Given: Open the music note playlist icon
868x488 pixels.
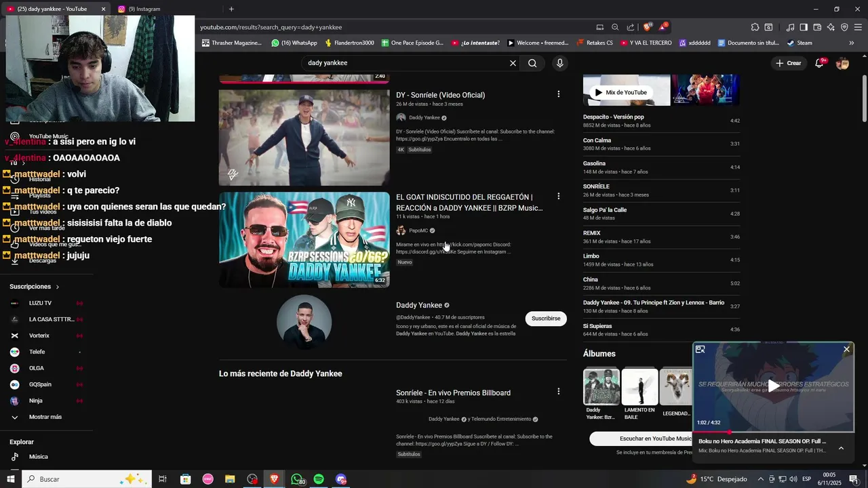Looking at the screenshot, I should pos(790,27).
